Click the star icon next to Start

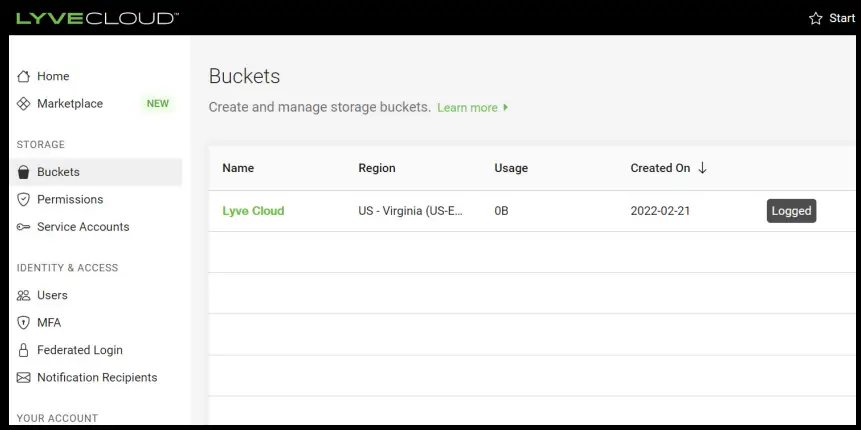tap(815, 18)
